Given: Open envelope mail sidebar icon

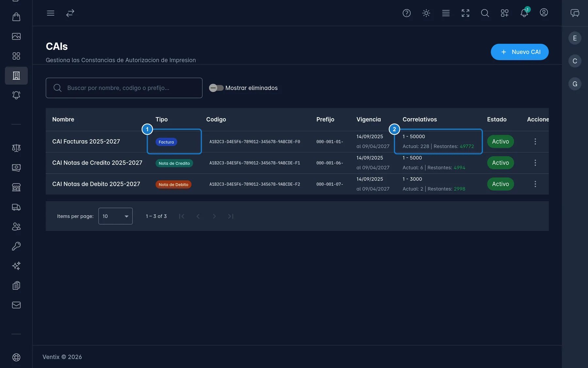Looking at the screenshot, I should pos(16,305).
